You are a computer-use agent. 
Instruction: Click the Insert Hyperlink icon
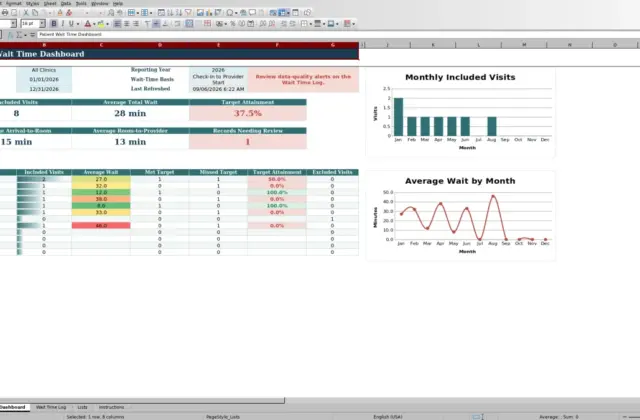point(243,13)
